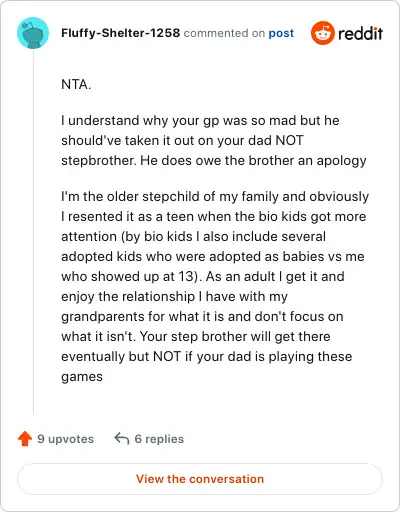The height and width of the screenshot is (512, 400).
Task: Click the curved reply arrow icon
Action: pos(122,438)
